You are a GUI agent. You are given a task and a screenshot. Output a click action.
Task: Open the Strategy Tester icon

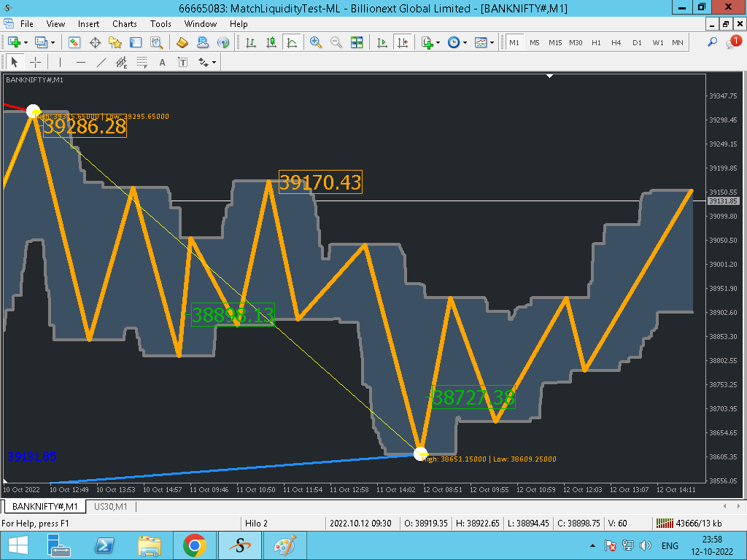[156, 42]
